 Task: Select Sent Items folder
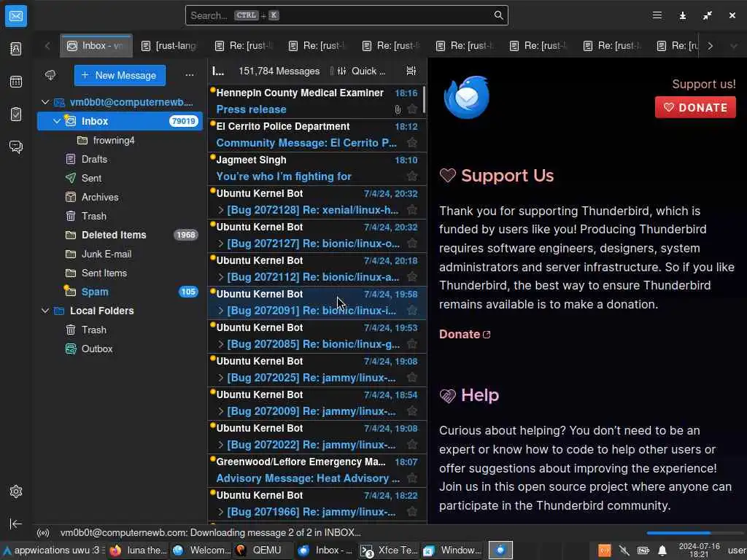(120, 273)
